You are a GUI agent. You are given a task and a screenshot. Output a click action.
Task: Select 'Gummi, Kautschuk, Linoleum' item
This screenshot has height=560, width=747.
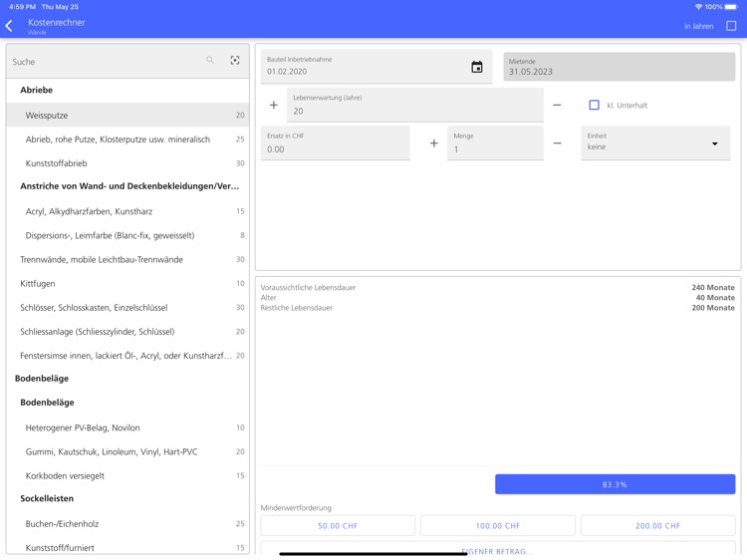127,451
